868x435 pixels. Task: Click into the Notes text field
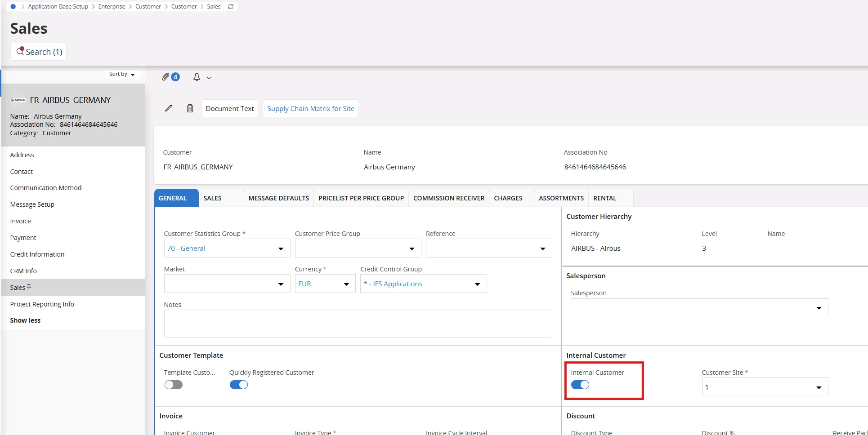pyautogui.click(x=358, y=324)
